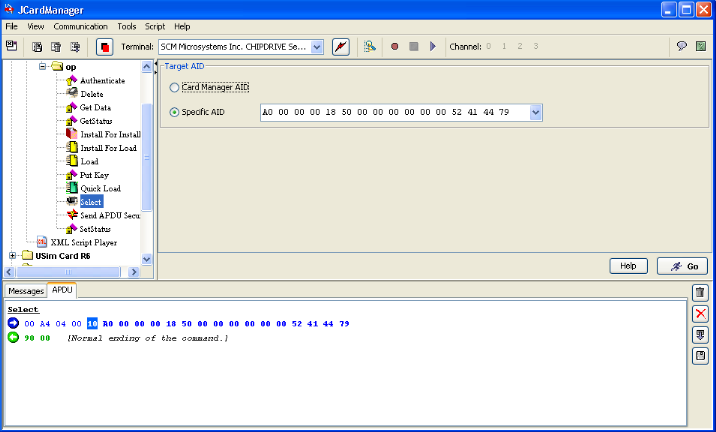The width and height of the screenshot is (716, 432).
Task: Collapse the op folder in tree
Action: click(x=43, y=67)
